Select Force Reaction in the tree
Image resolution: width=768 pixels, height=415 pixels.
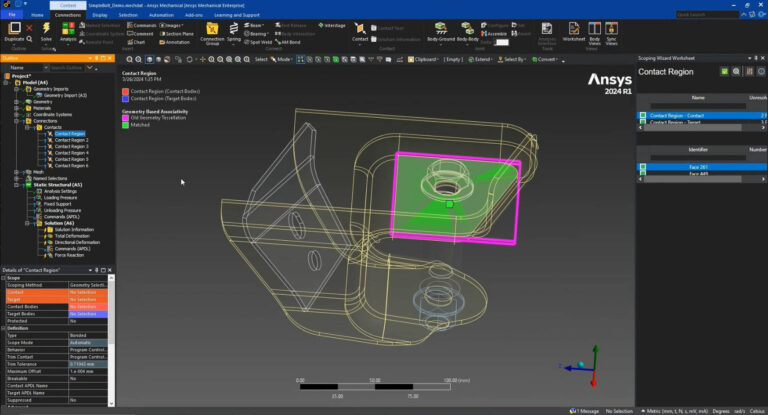[69, 255]
